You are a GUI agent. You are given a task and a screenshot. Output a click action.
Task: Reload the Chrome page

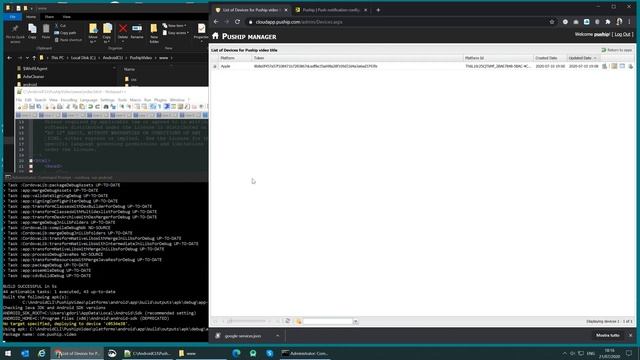238,22
